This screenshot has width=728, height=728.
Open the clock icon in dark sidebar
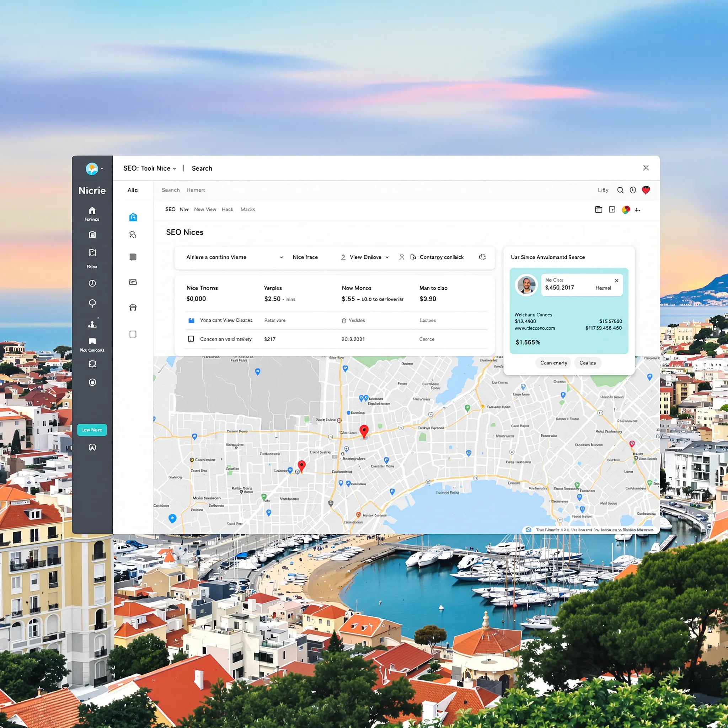[92, 283]
